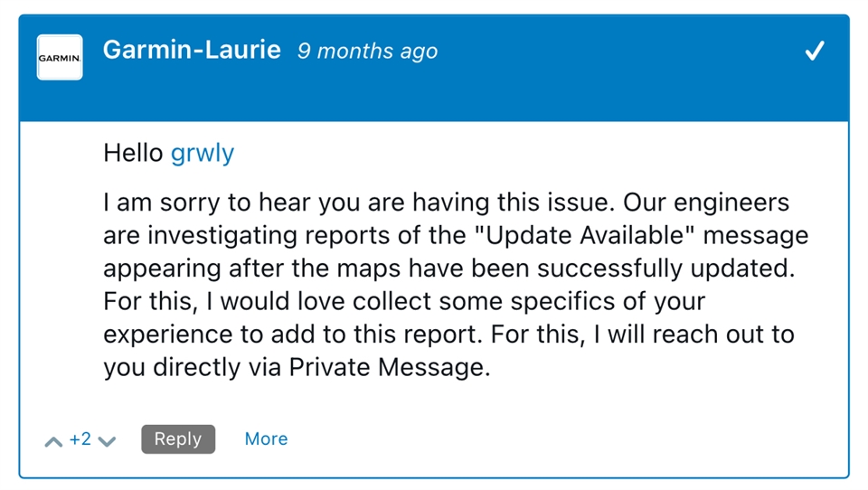Click the sentence starting "I am sorry to hear"
This screenshot has height=490, width=868.
(x=359, y=203)
